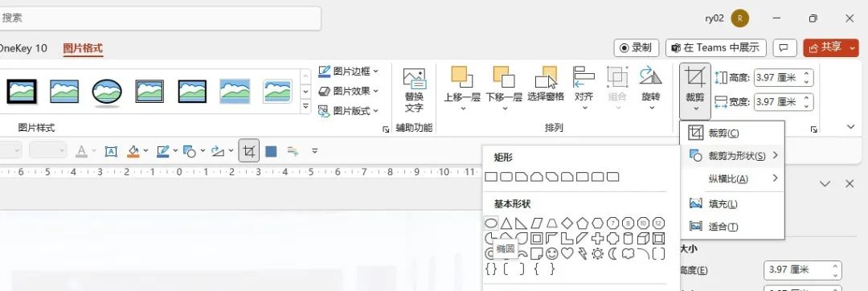Open the 对齐 align menu
This screenshot has height=291, width=868.
pos(584,88)
